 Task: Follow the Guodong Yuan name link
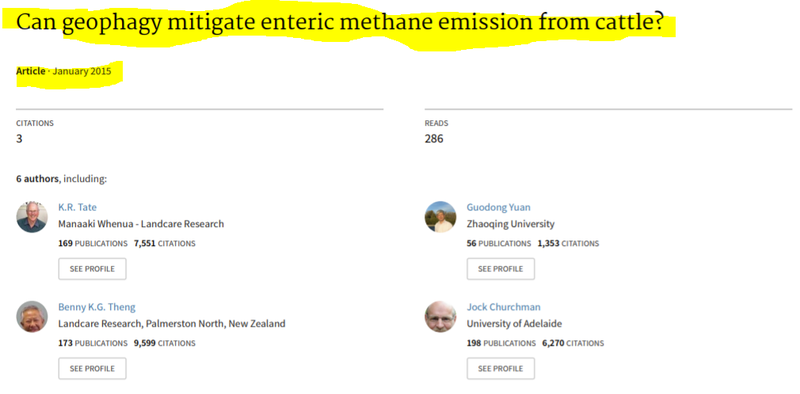tap(498, 207)
